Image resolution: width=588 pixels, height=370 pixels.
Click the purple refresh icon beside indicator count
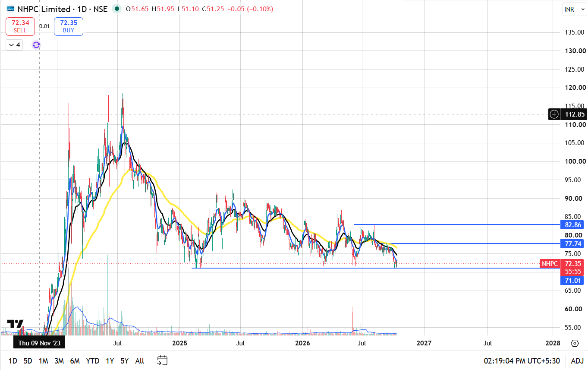[36, 45]
